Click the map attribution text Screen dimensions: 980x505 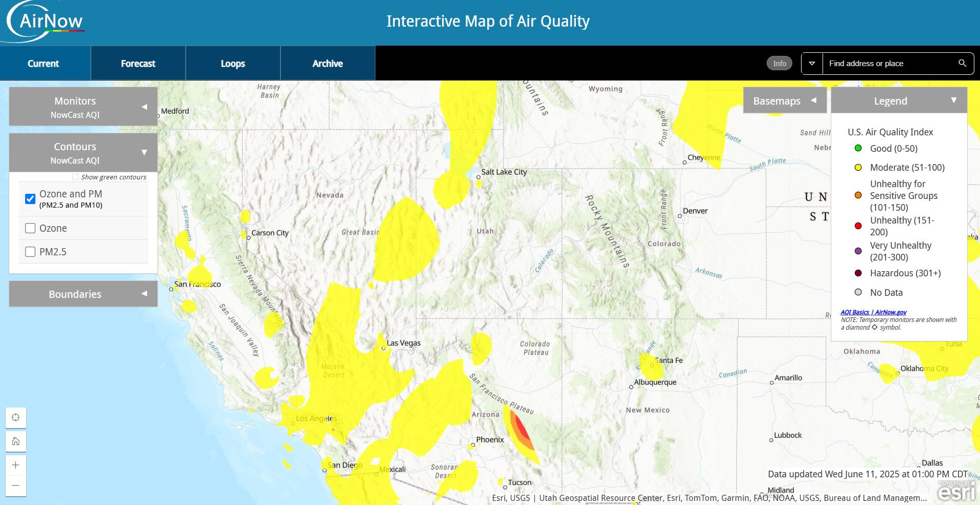(x=709, y=498)
